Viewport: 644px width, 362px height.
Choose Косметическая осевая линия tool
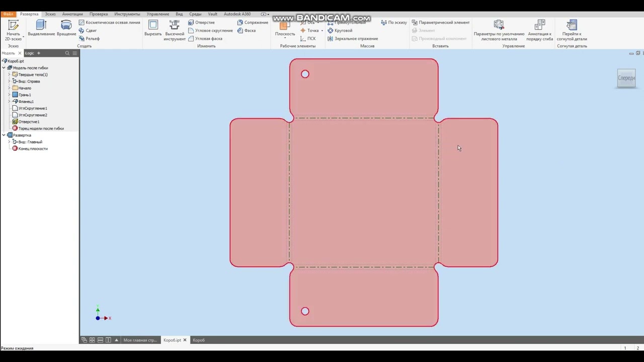pos(109,22)
